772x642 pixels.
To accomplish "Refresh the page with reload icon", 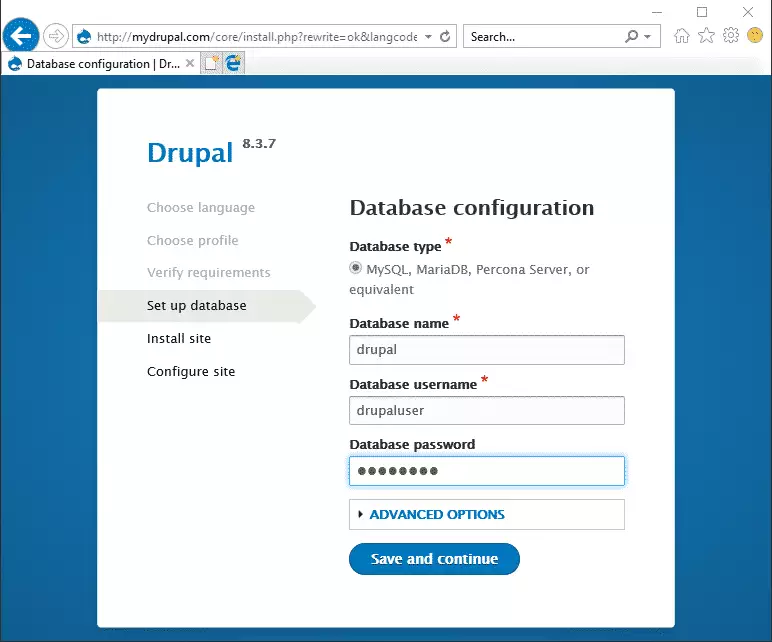I will coord(445,36).
